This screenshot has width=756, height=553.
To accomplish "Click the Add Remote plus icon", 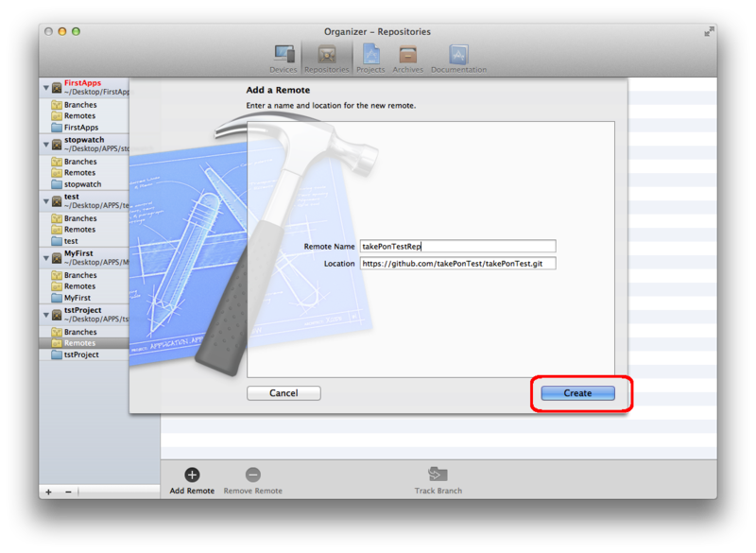I will coord(192,475).
